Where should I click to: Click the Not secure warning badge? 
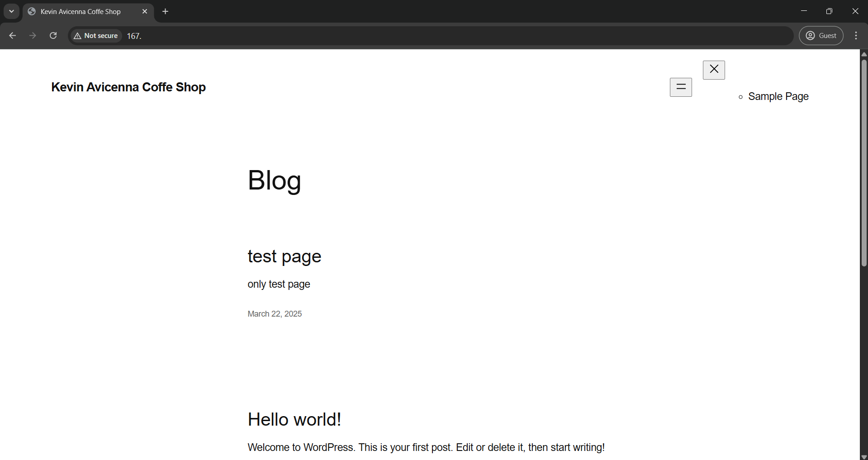pos(96,36)
